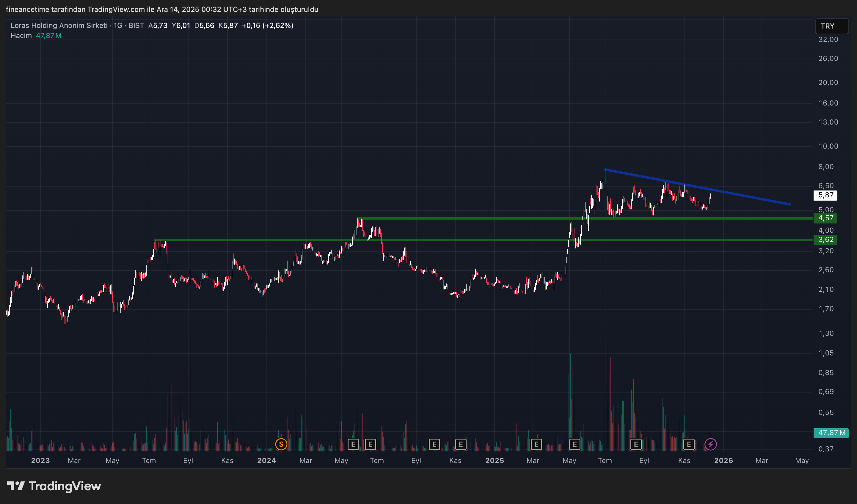Screen dimensions: 857x504
Task: Click the orange split "S" marker
Action: pos(281,444)
